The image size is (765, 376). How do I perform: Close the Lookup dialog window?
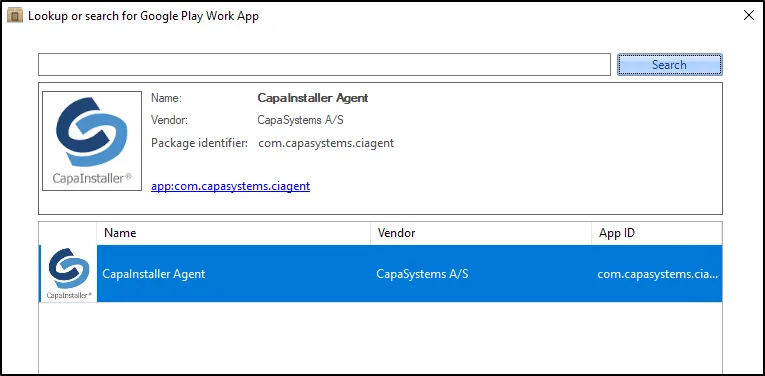[748, 15]
